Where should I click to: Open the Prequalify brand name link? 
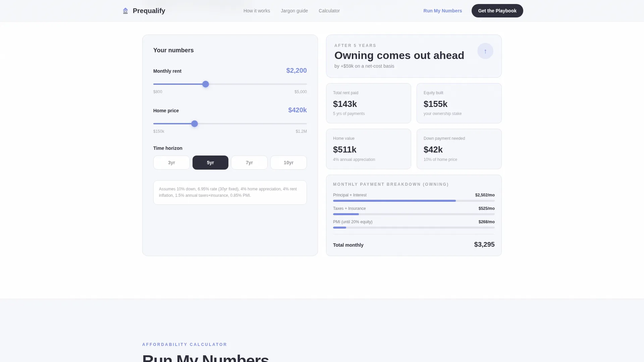coord(149,11)
